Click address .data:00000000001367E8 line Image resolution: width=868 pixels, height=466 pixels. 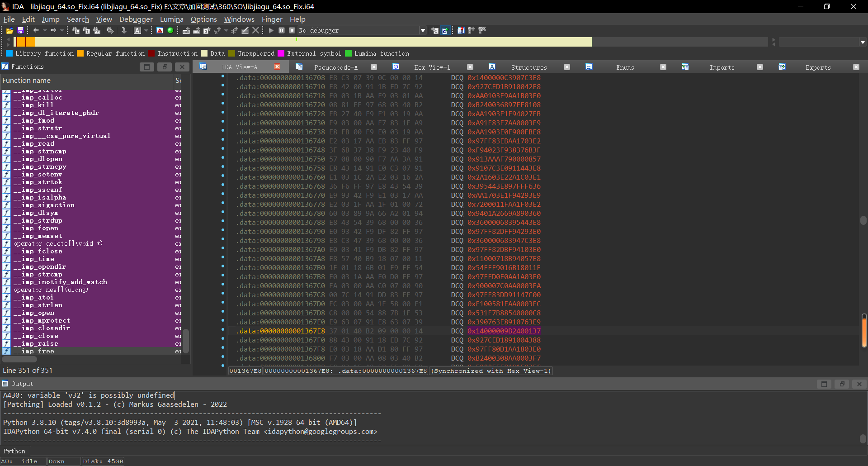281,331
